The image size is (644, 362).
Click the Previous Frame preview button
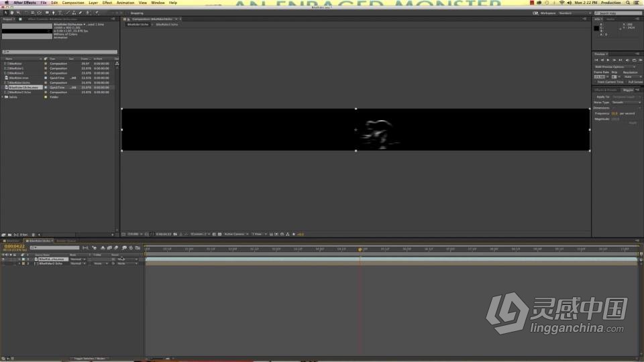pyautogui.click(x=602, y=60)
